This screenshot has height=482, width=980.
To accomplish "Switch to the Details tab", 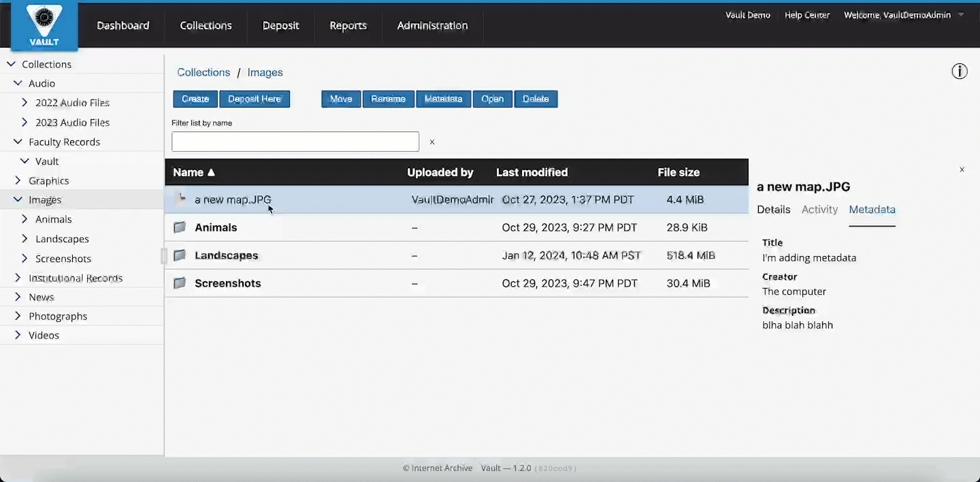I will [773, 210].
